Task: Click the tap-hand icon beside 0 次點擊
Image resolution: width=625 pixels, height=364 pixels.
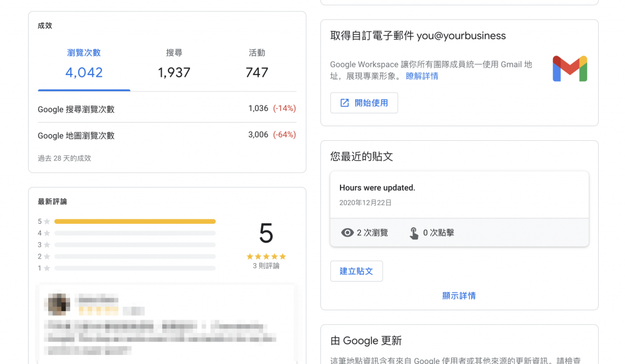Action: click(414, 233)
